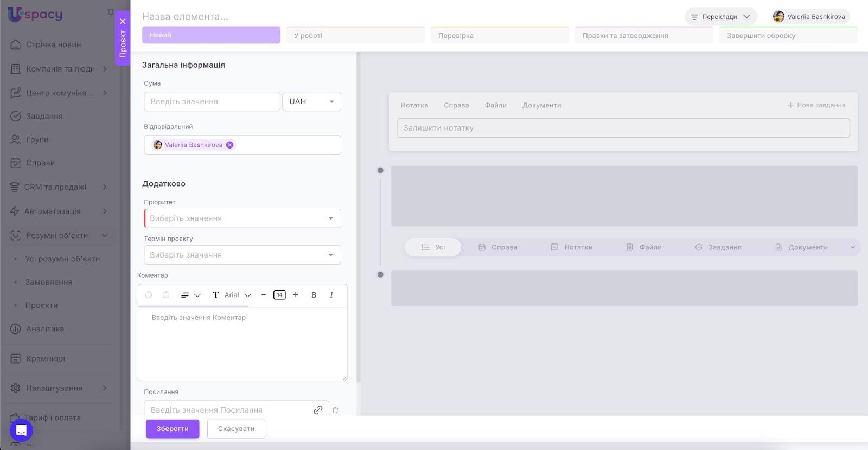The width and height of the screenshot is (868, 450).
Task: Toggle italic formatting in comment editor
Action: pyautogui.click(x=331, y=295)
